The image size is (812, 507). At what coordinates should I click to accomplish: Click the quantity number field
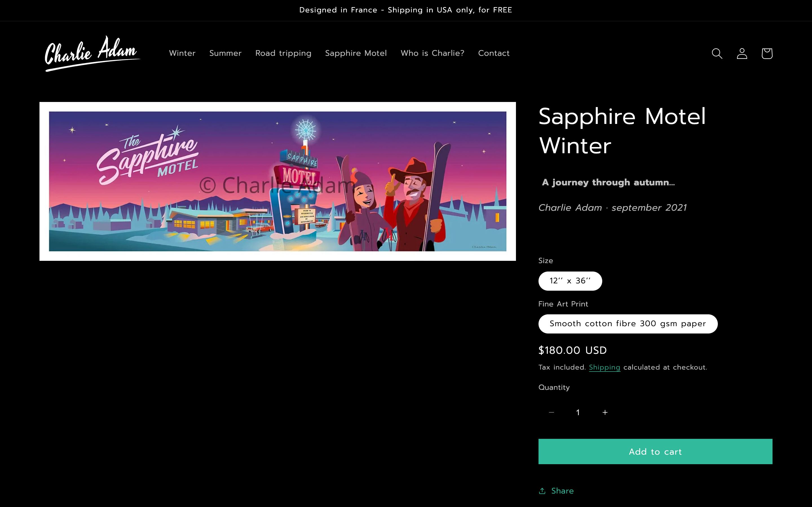pos(578,412)
